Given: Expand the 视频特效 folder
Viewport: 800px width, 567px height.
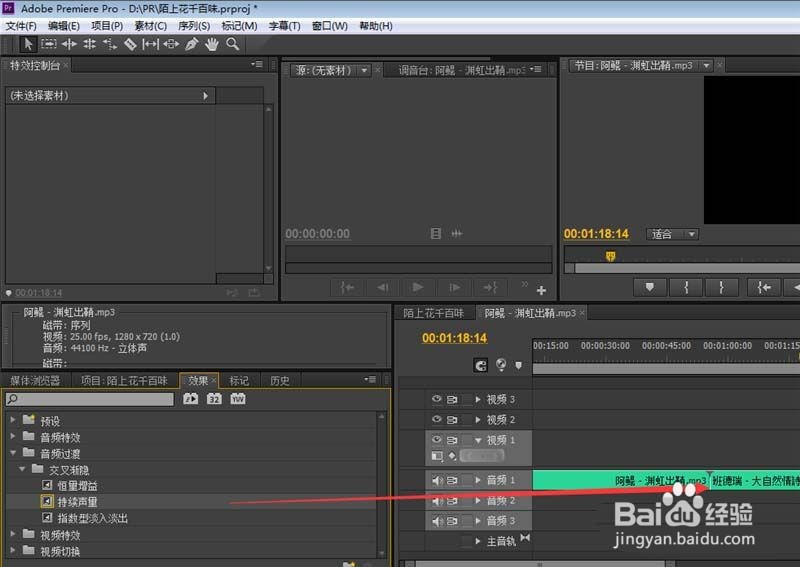Looking at the screenshot, I should click(x=13, y=534).
